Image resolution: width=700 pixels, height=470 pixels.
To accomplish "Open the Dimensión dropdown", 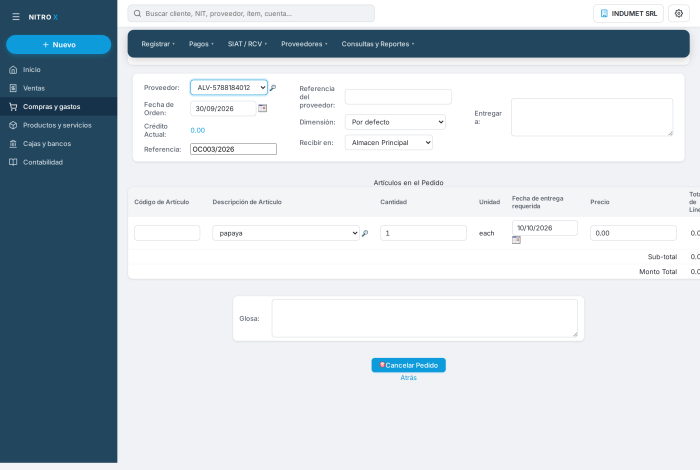I will click(x=395, y=122).
